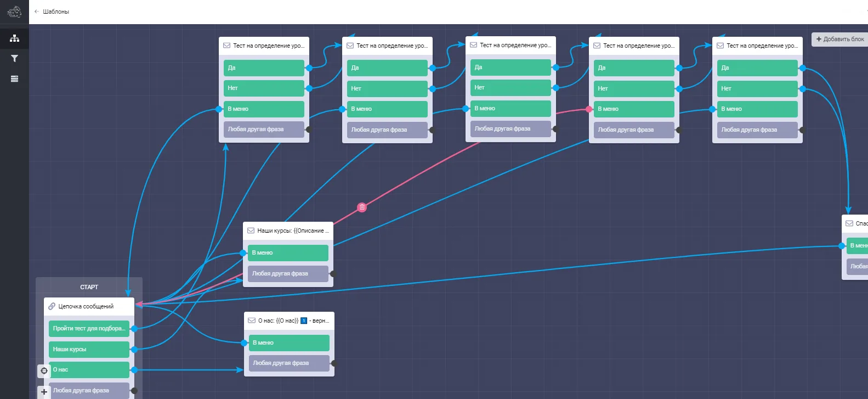Screen dimensions: 868x399
Task: Select Нет in the middle Тест block
Action: tap(510, 88)
